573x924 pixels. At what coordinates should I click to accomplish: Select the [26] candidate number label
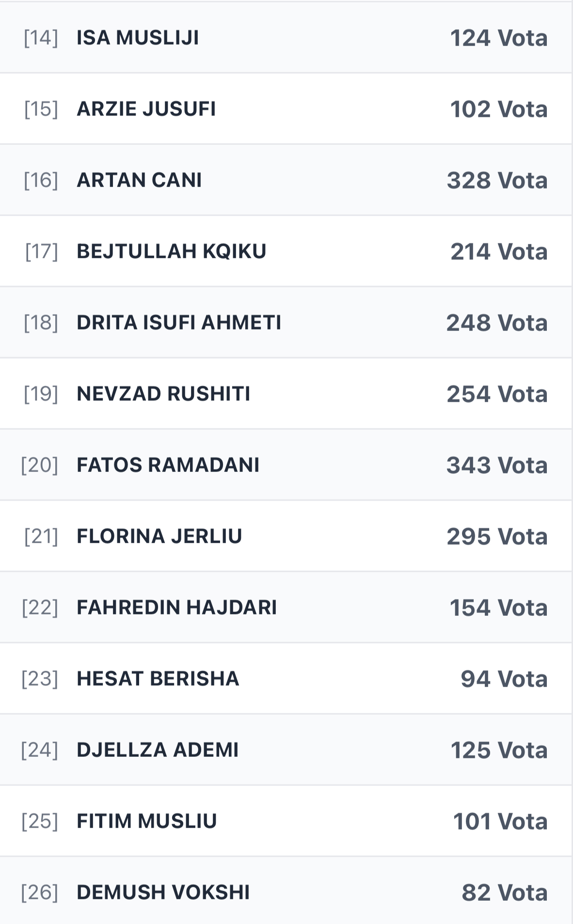tap(39, 893)
